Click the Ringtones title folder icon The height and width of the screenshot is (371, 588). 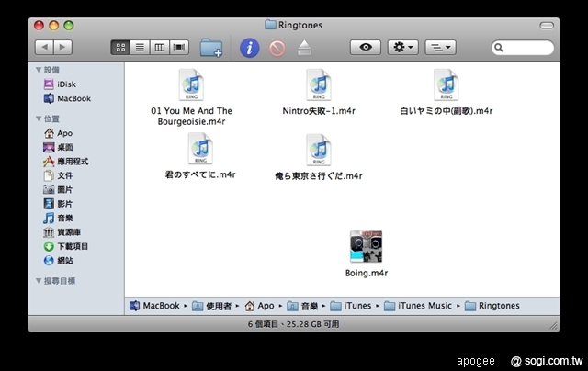click(x=270, y=25)
